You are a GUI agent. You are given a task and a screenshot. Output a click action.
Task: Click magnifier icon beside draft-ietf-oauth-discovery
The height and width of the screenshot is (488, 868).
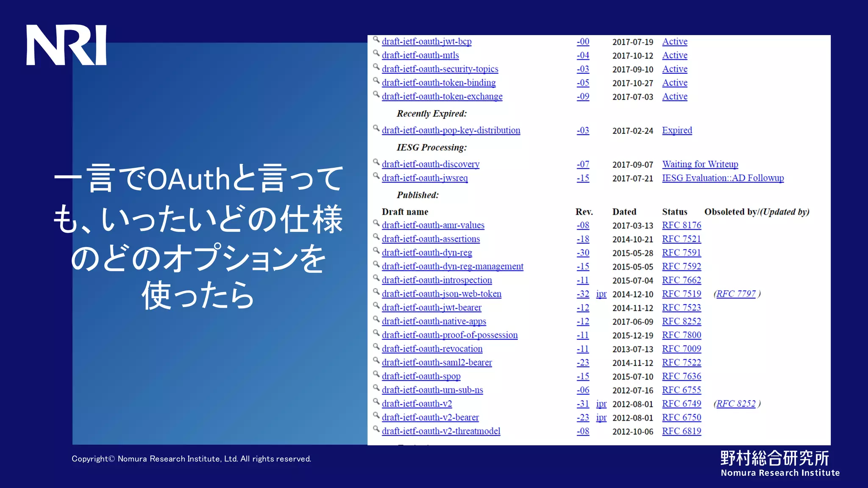click(376, 162)
